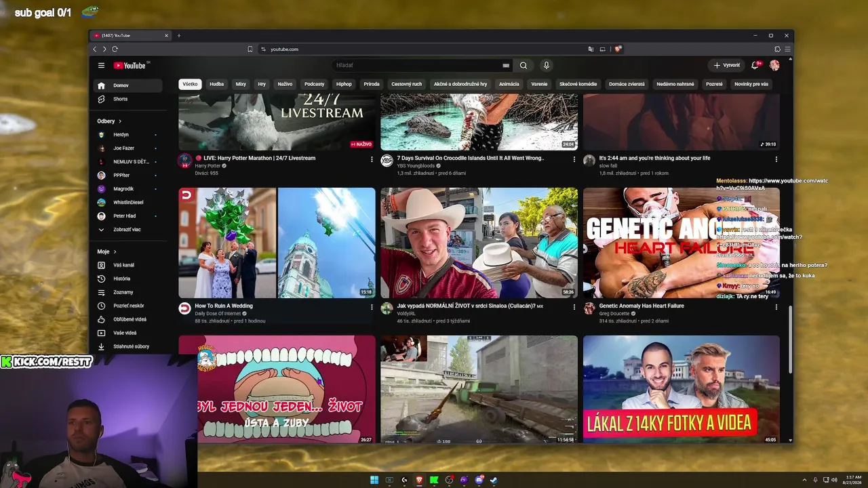
Task: Open the account avatar menu
Action: click(774, 65)
